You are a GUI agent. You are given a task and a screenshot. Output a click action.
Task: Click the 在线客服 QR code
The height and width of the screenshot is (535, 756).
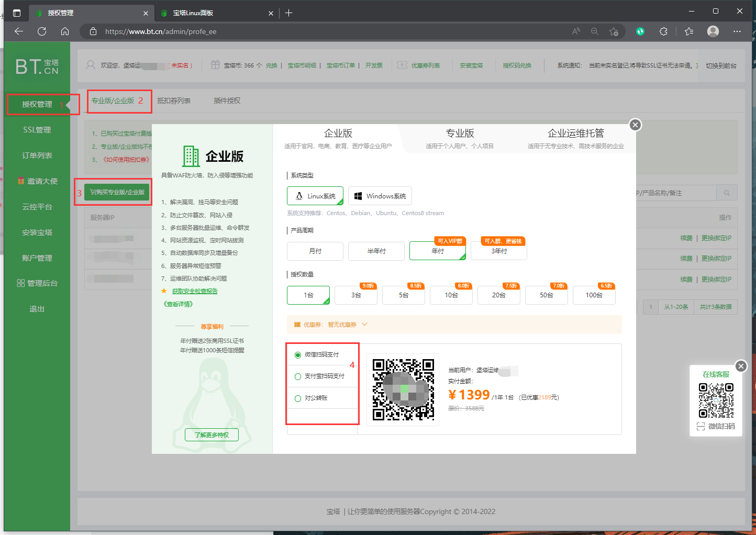pyautogui.click(x=716, y=400)
